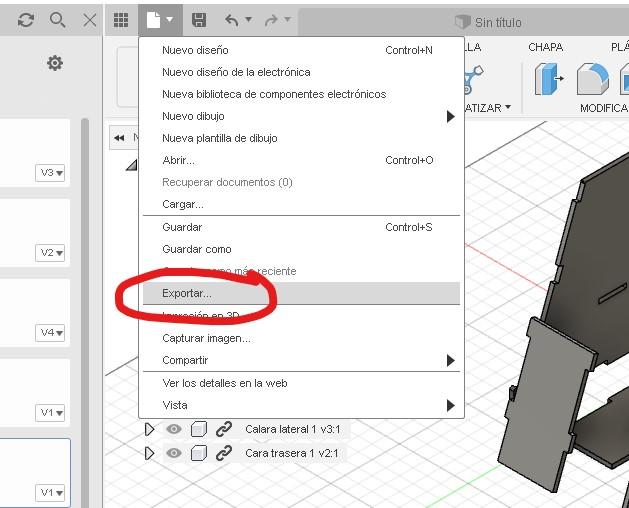The image size is (629, 508).
Task: Open the V2 version dropdown
Action: [x=50, y=253]
